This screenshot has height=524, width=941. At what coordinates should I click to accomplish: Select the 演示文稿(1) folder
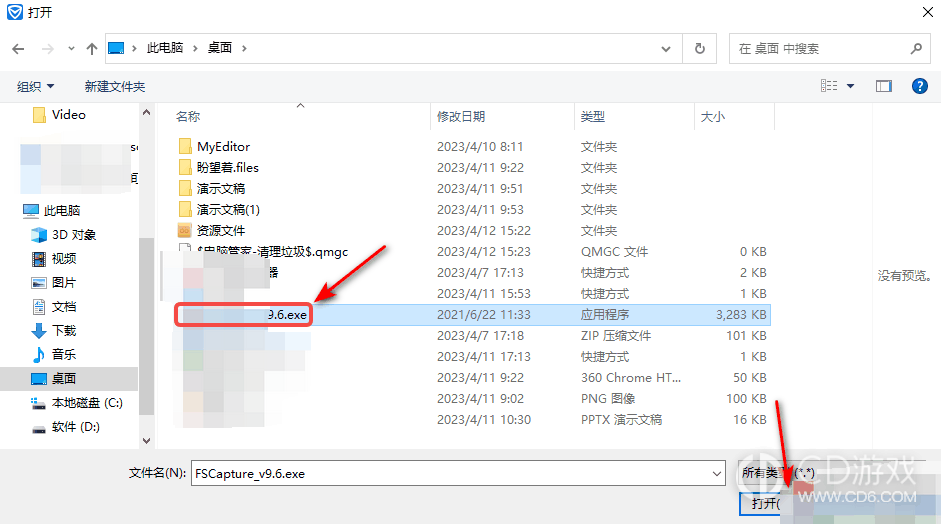point(228,209)
